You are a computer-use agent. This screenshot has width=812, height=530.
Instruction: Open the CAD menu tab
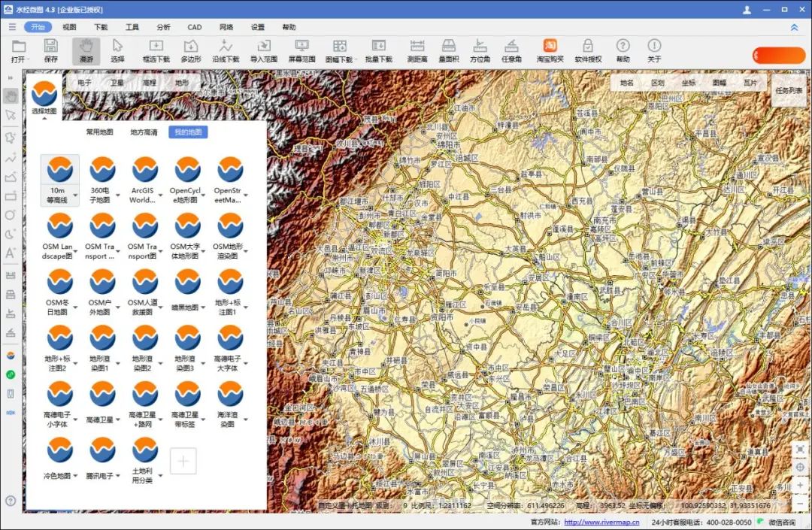coord(195,27)
